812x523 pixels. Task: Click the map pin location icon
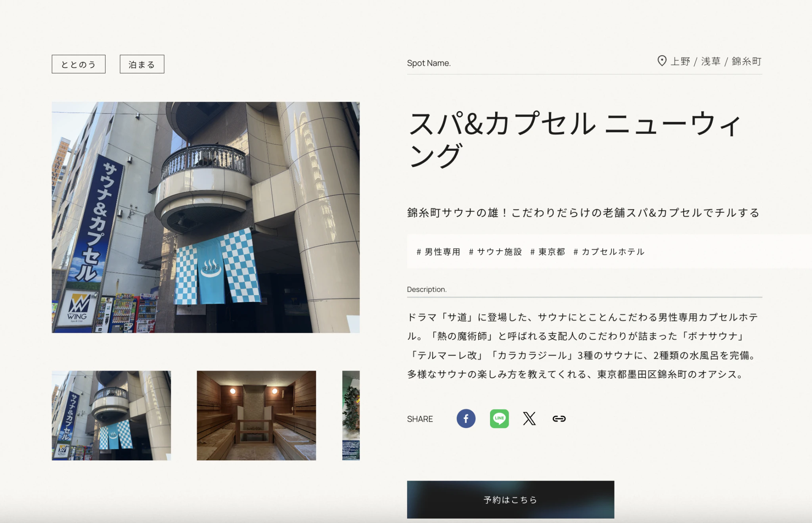pos(662,61)
